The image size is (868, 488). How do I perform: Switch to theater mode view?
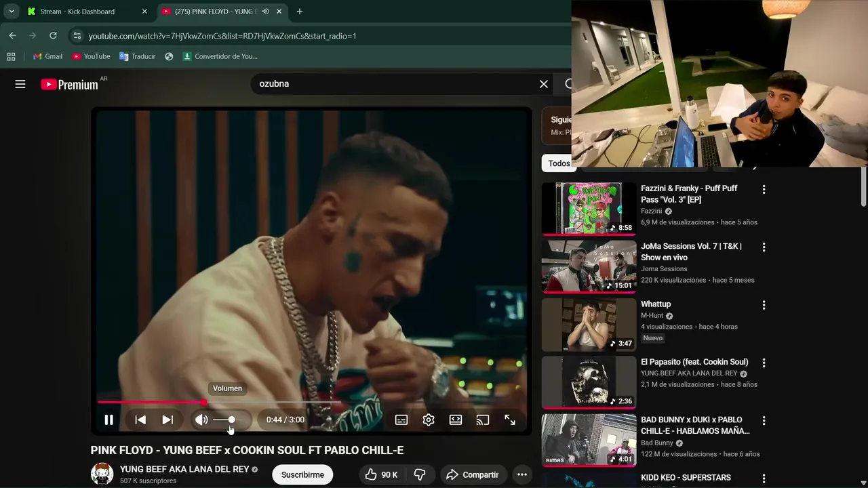coord(456,420)
